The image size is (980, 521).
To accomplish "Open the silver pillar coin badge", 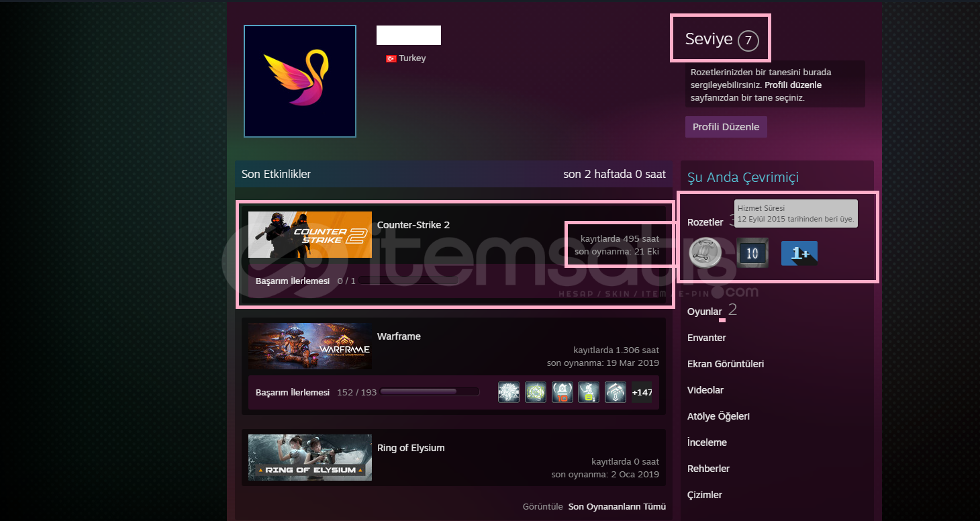I will click(x=705, y=254).
